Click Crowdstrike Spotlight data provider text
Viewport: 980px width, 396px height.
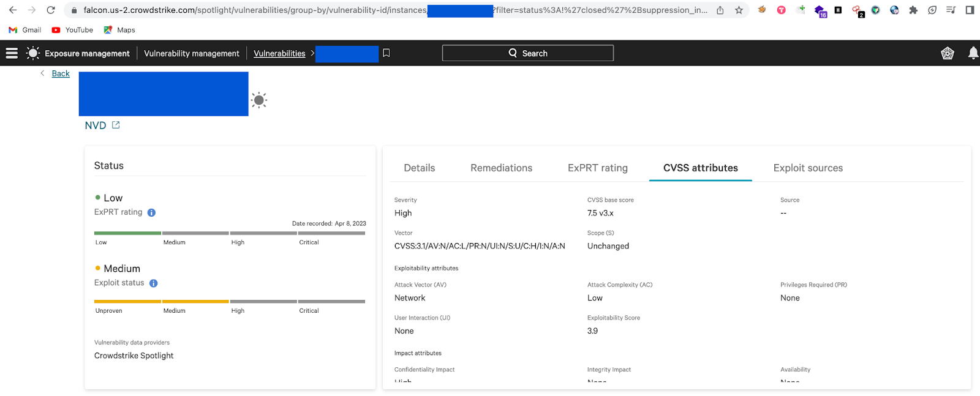[134, 356]
